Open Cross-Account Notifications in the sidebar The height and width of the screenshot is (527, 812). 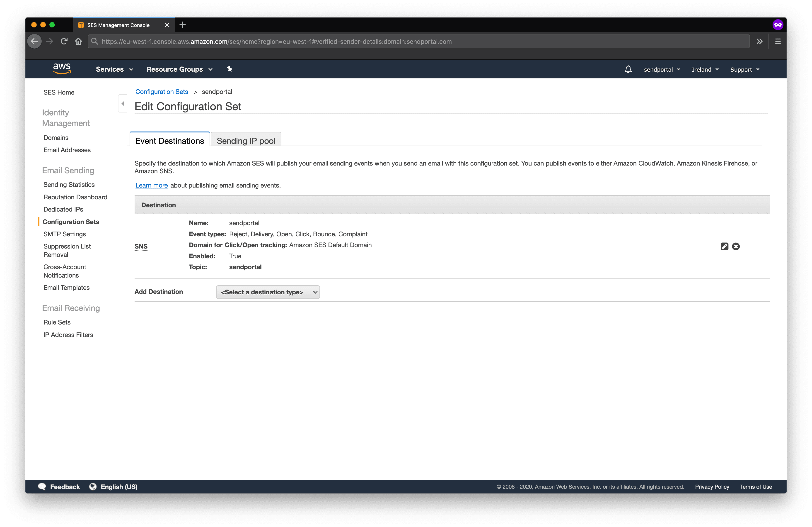[65, 271]
